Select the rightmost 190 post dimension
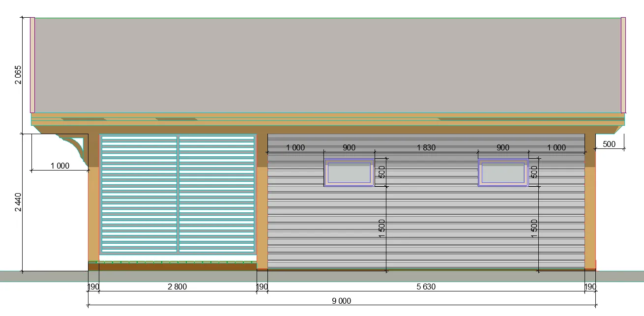Viewport: 644px width, 316px height. point(590,287)
